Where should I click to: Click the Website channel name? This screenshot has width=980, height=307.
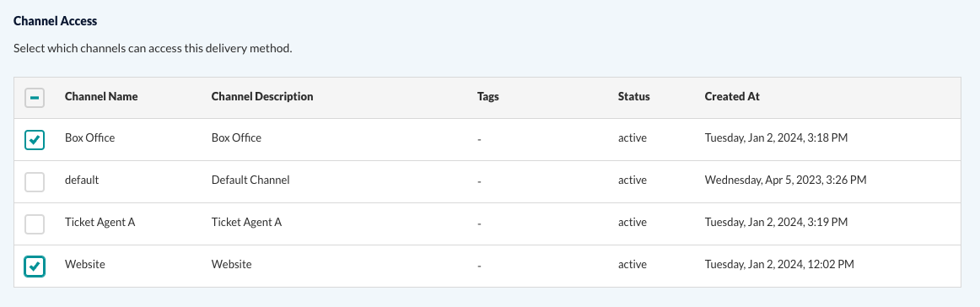(85, 265)
